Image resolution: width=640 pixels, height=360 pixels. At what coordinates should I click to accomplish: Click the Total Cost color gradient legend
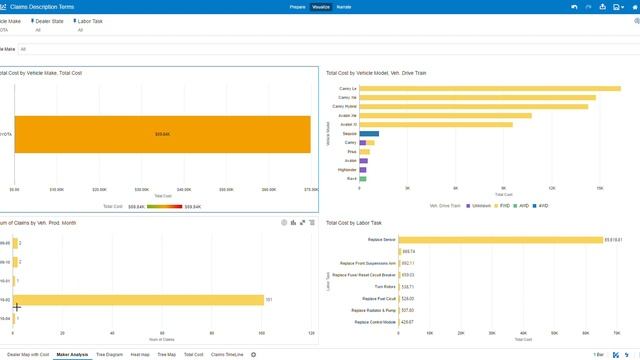click(x=164, y=207)
